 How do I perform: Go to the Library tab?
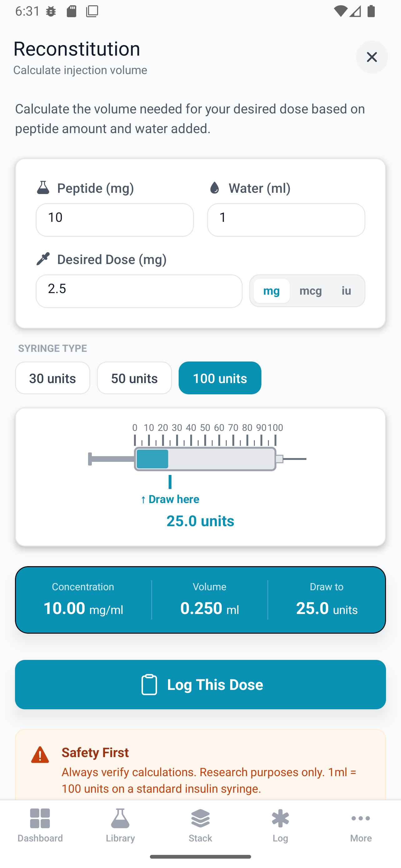tap(120, 825)
